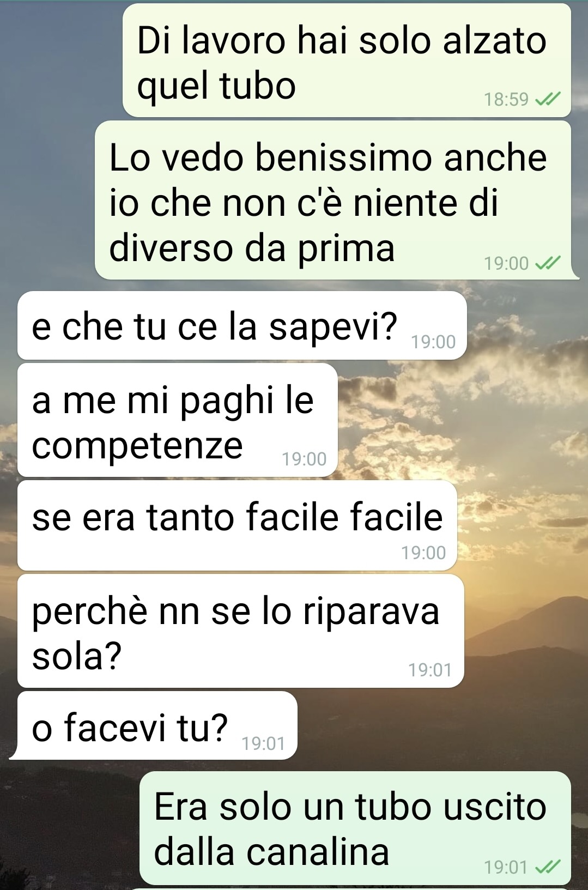Viewport: 588px width, 890px height.
Task: Tap the read-receipt ticks on 'dalla canalina' message
Action: click(x=548, y=866)
